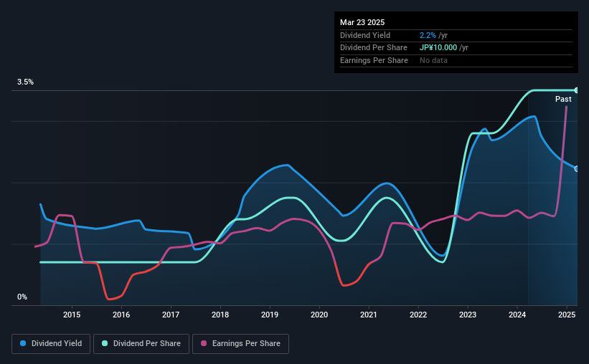This screenshot has width=589, height=364.
Task: Click the Past label on the chart
Action: point(563,99)
